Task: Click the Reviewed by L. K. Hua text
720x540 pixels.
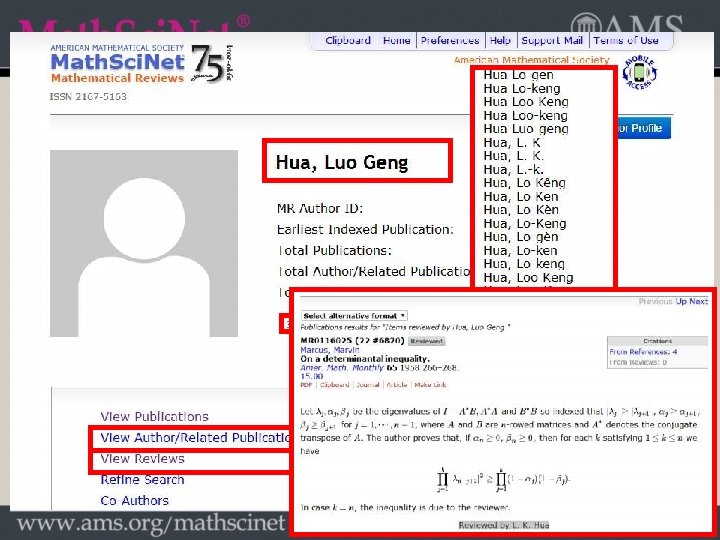Action: point(504,525)
